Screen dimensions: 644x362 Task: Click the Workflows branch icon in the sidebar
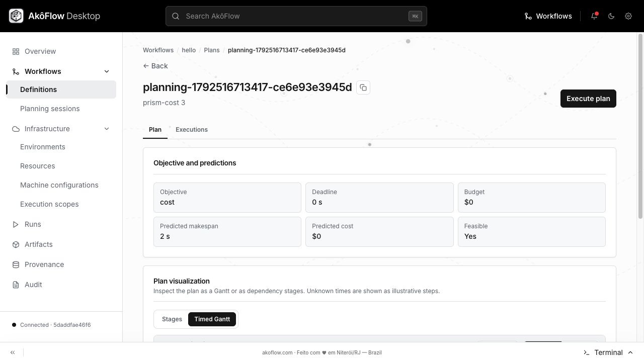coord(16,71)
